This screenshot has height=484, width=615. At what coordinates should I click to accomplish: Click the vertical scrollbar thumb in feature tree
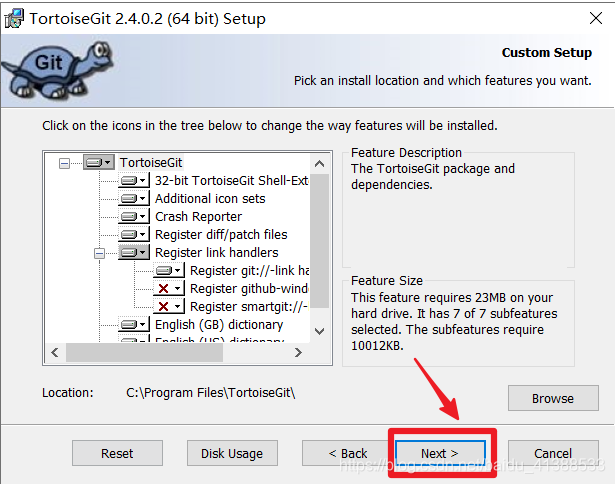[320, 240]
